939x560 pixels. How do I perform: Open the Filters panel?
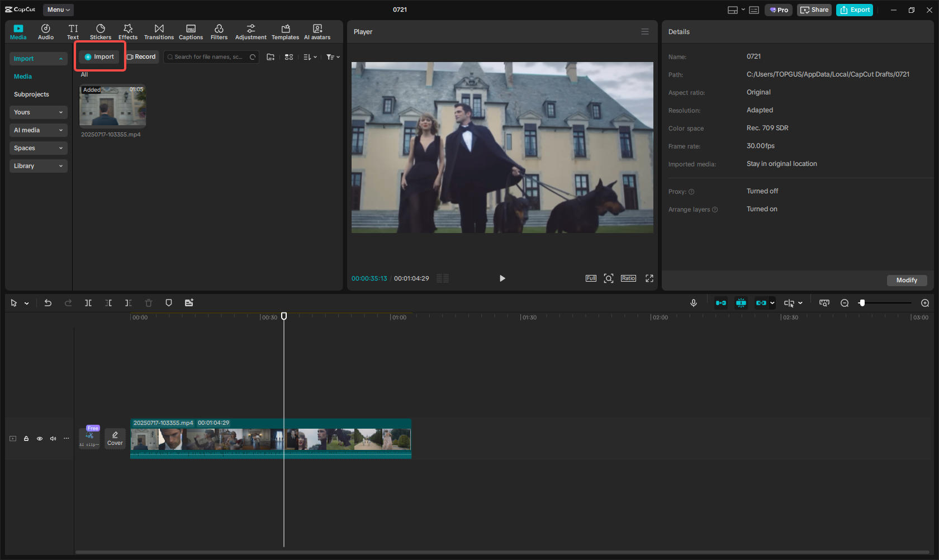pyautogui.click(x=219, y=31)
